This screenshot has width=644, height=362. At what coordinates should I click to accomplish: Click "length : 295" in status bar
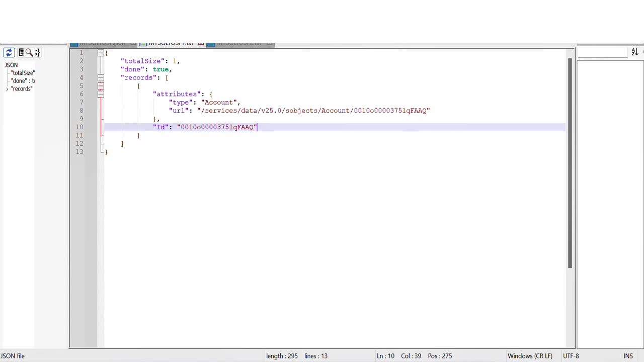282,356
